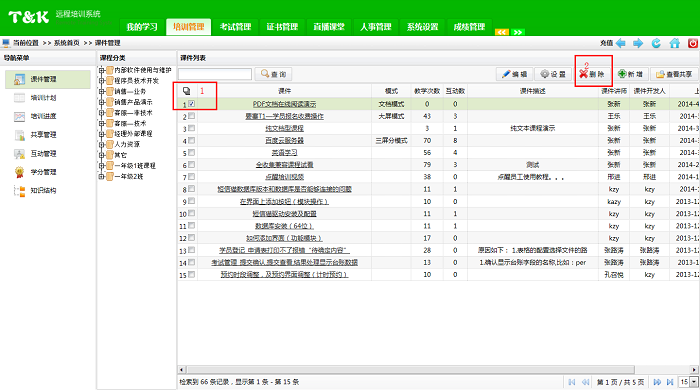Open 学分管理 via its medal icon
The image size is (700, 391).
click(19, 172)
